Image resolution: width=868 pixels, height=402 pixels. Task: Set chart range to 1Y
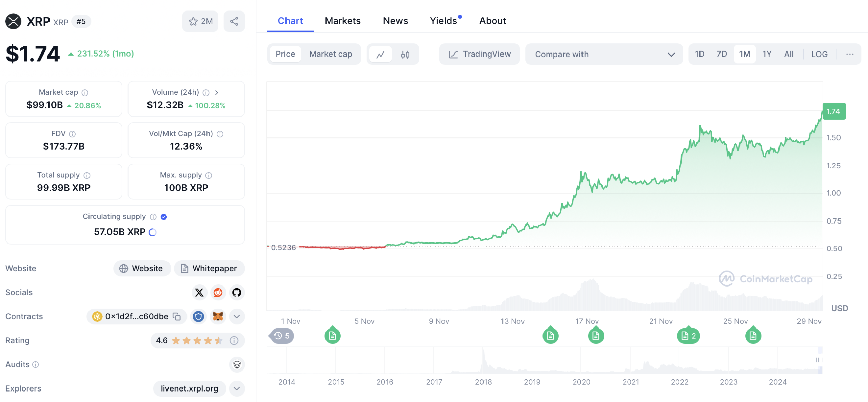pyautogui.click(x=767, y=54)
